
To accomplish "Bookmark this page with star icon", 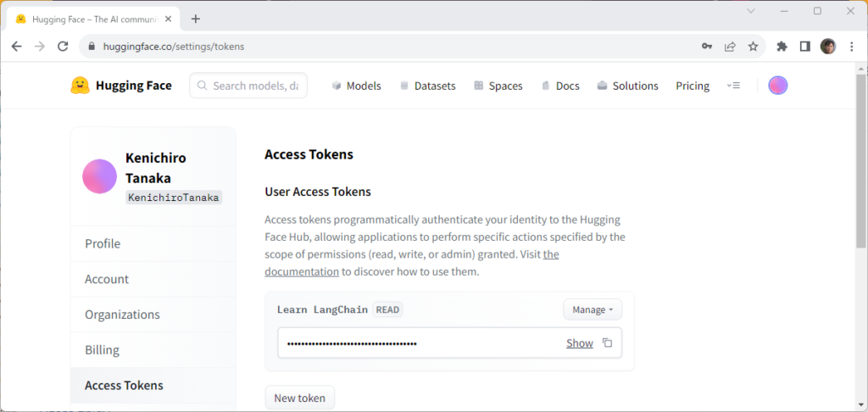I will coord(753,47).
